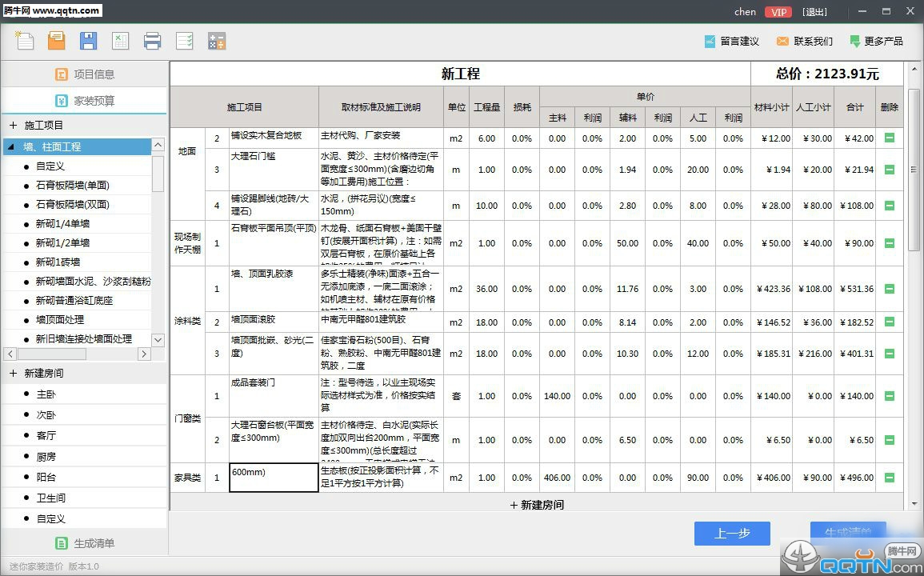This screenshot has width=924, height=576.
Task: Delete 铺设踢脚线 row
Action: pos(890,206)
